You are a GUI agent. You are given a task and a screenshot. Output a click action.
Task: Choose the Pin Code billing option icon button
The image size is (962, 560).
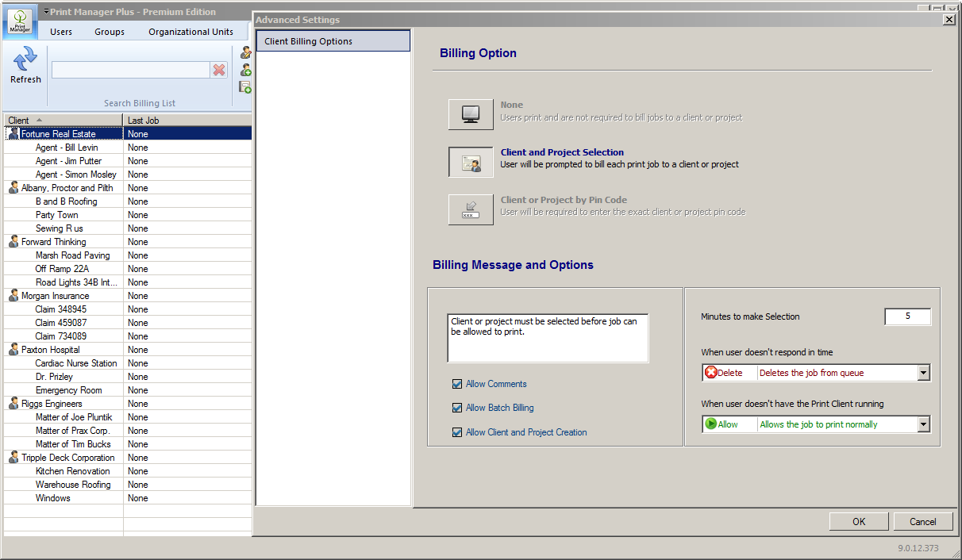471,209
